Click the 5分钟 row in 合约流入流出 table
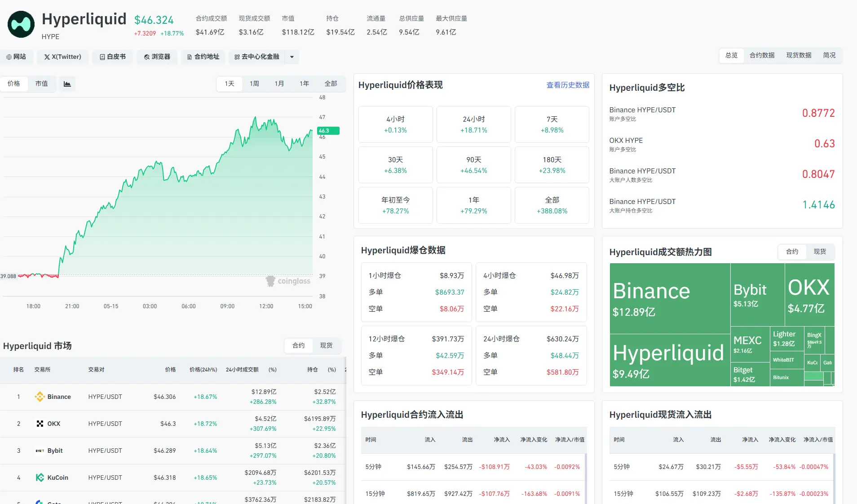This screenshot has height=504, width=857. click(474, 467)
